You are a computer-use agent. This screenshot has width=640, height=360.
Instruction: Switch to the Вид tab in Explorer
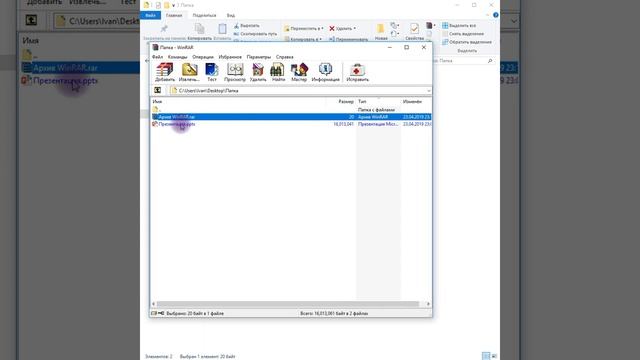point(231,16)
